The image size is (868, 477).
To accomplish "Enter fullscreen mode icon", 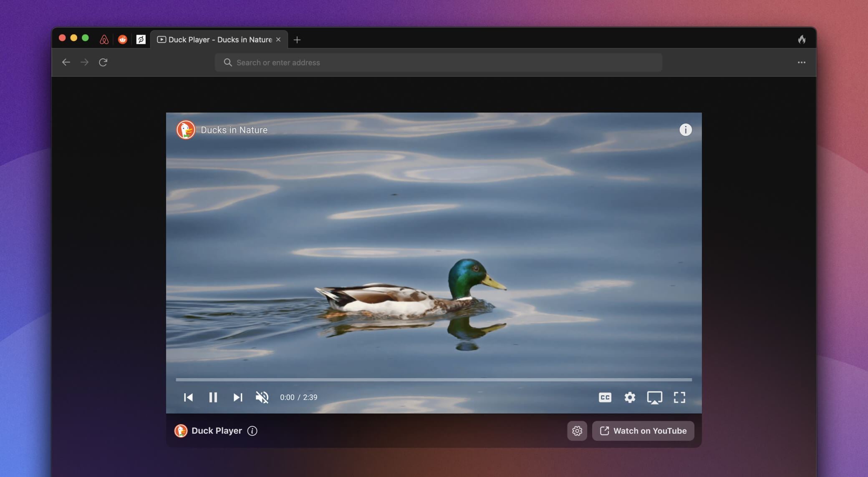I will (679, 397).
